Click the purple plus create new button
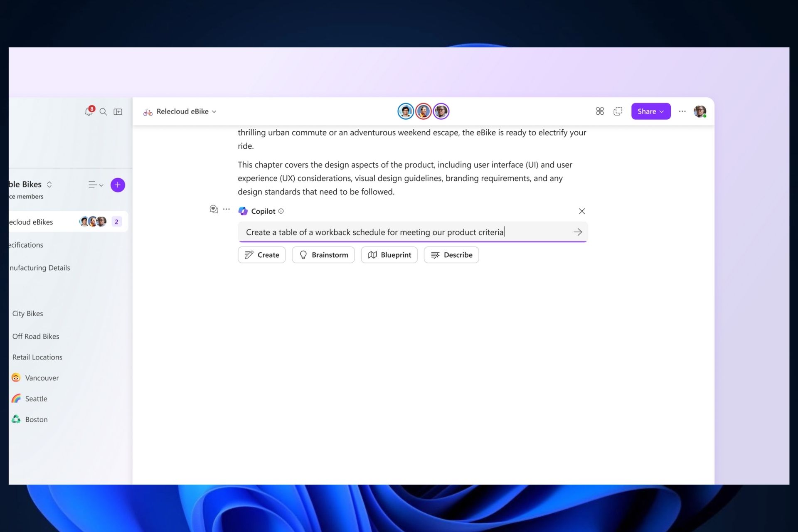 point(118,185)
